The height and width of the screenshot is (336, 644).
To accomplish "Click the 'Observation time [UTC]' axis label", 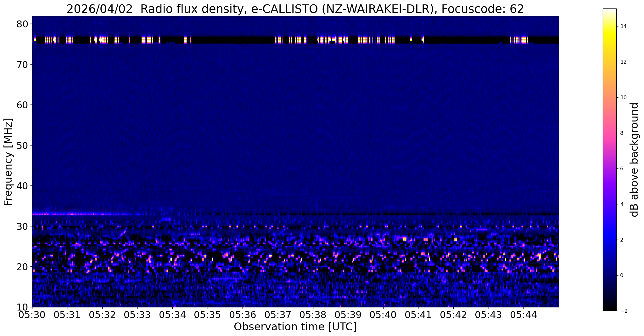I will [x=295, y=327].
